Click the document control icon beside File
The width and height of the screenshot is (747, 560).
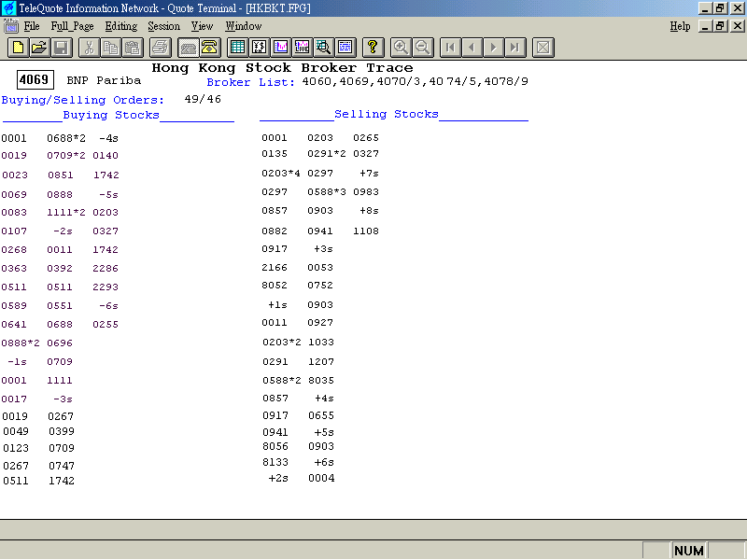coord(10,26)
